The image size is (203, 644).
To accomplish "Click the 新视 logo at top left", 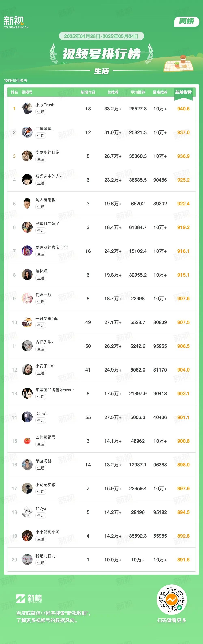I will pyautogui.click(x=16, y=22).
